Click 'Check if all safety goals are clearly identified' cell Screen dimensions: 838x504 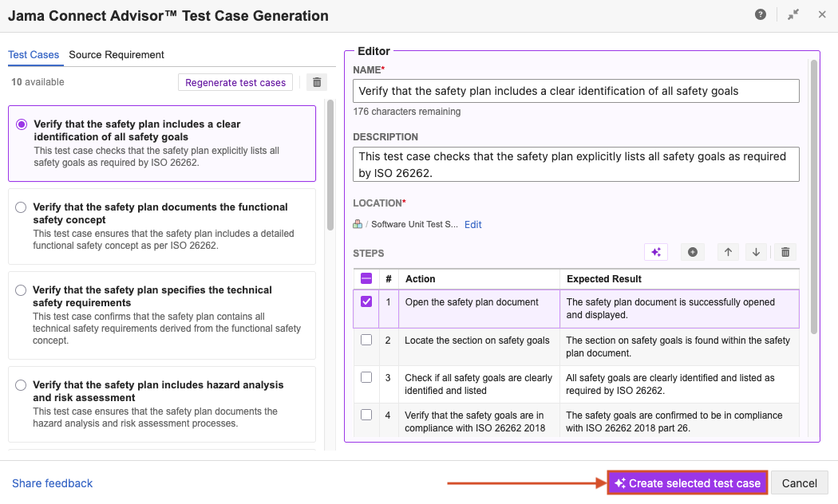479,384
